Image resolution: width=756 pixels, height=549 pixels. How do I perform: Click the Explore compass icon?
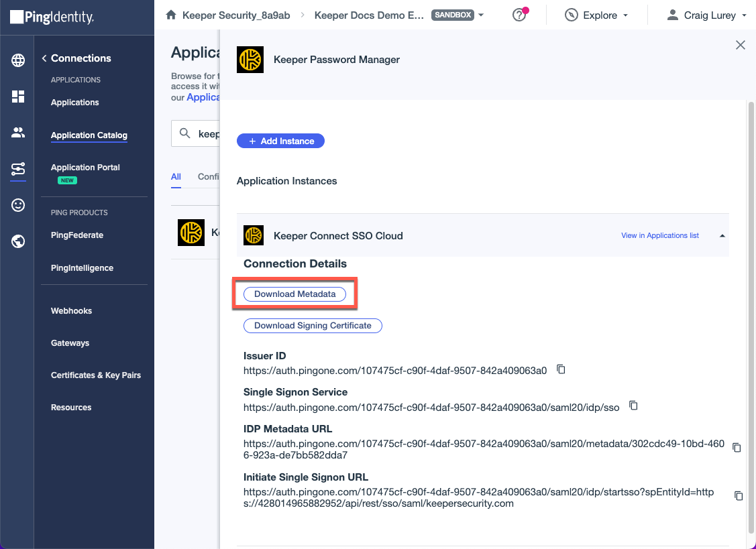click(571, 15)
